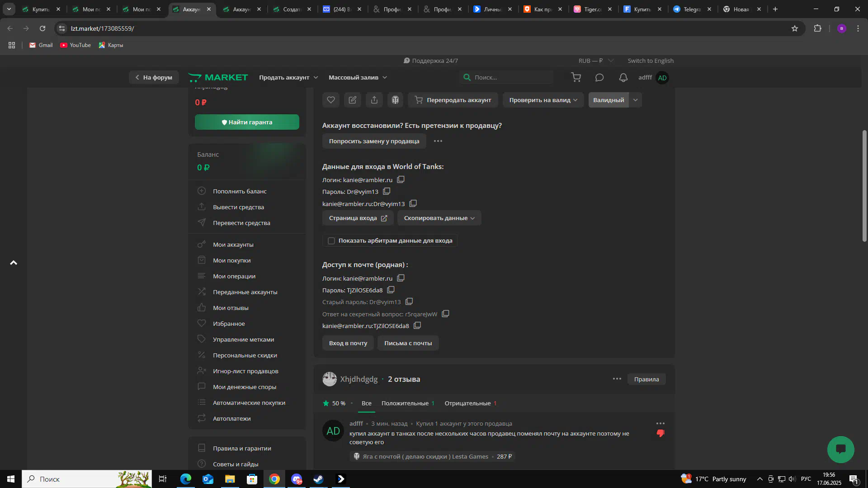This screenshot has height=488, width=868.
Task: Open Поддержка 24/7 support link
Action: pyautogui.click(x=430, y=61)
